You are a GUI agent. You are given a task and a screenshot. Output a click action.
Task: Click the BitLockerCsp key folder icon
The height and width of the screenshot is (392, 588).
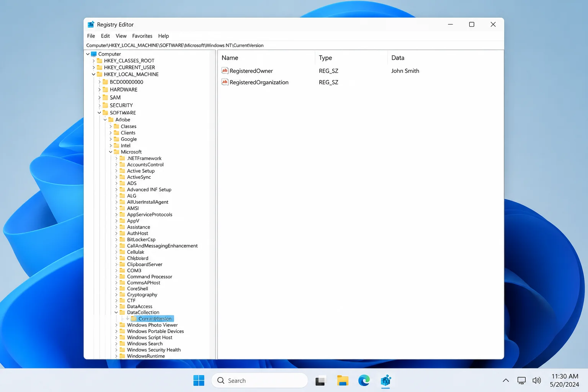coord(122,240)
